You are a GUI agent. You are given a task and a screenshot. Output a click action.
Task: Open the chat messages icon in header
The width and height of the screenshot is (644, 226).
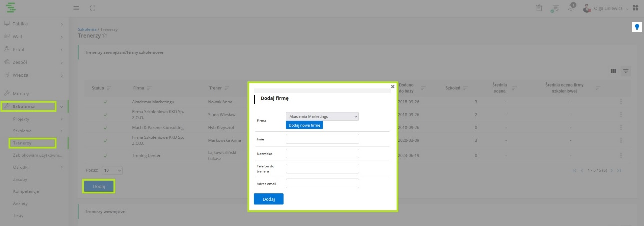pos(555,8)
